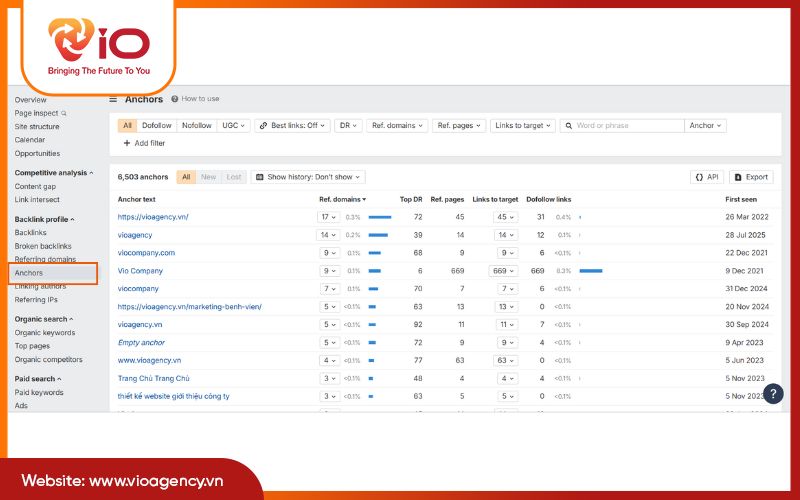
Task: Open Referring IPs in the sidebar
Action: click(x=36, y=300)
